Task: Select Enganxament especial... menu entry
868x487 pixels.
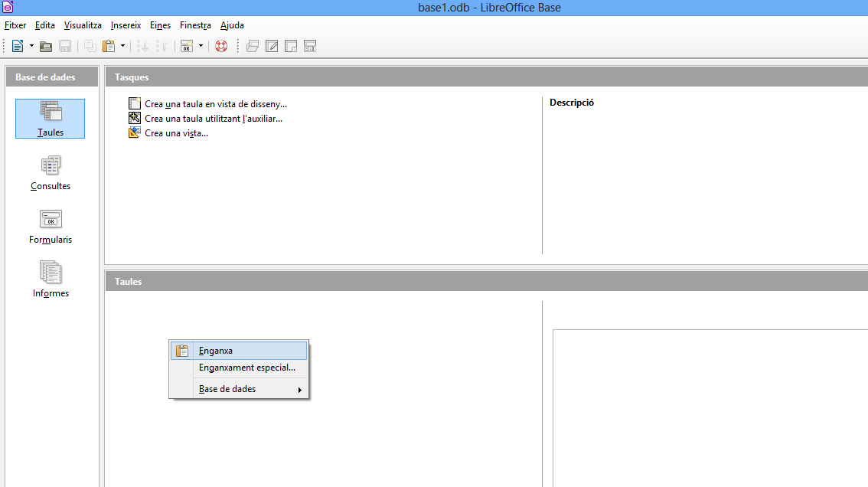Action: (246, 368)
